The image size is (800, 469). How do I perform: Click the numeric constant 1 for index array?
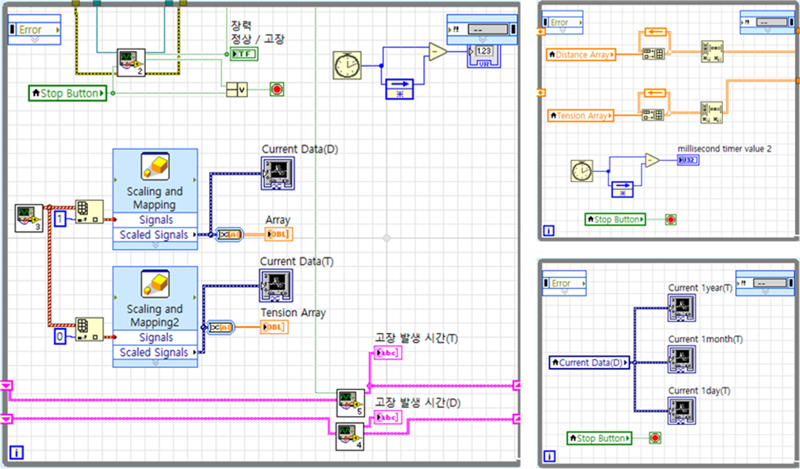60,218
